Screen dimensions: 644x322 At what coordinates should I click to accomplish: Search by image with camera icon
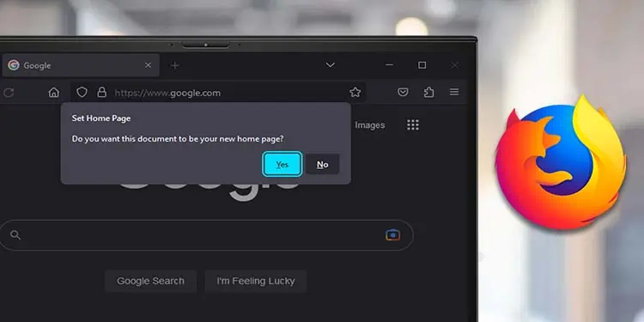[x=392, y=235]
